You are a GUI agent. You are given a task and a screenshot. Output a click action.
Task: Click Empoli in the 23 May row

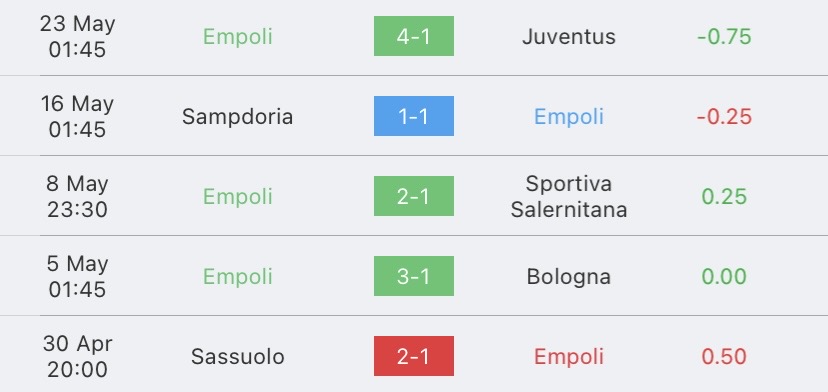[x=237, y=36]
